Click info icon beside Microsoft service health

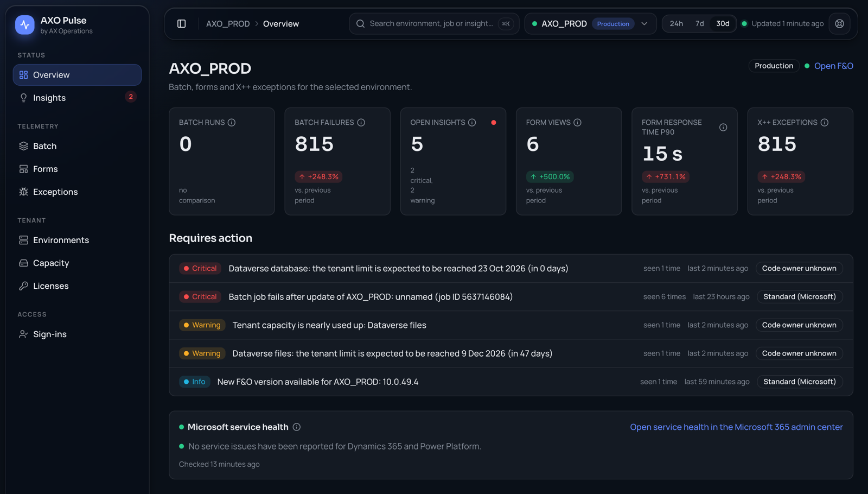(296, 427)
